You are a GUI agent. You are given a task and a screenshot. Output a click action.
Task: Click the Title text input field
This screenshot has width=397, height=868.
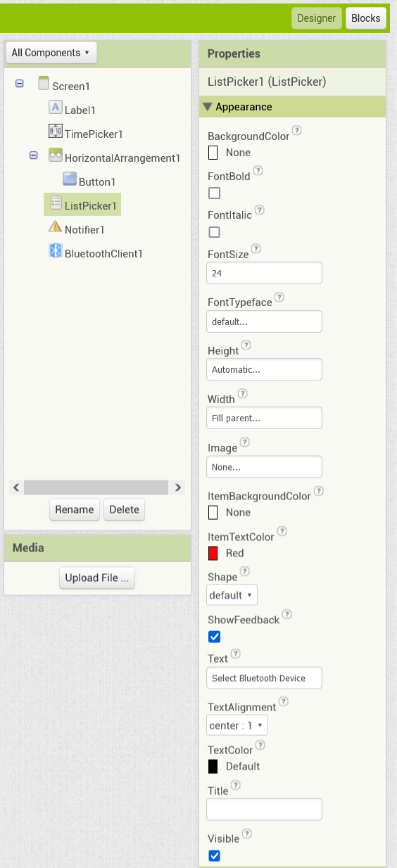click(x=264, y=809)
